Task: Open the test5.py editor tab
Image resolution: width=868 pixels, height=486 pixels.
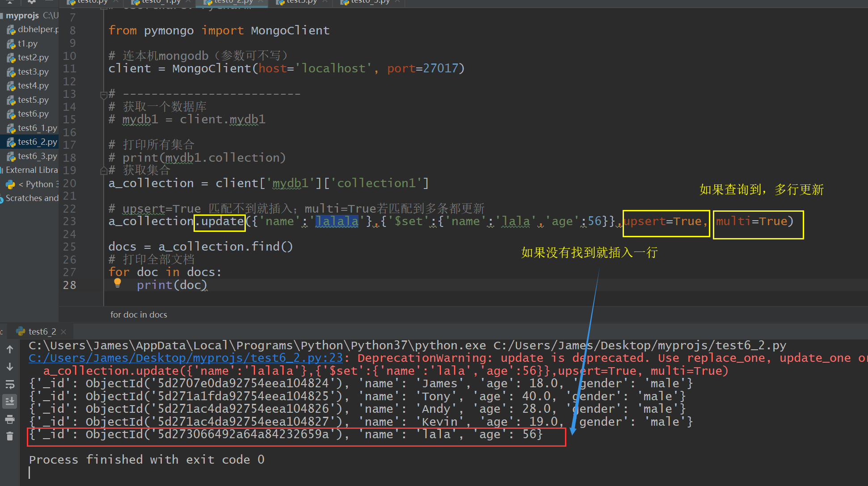Action: point(301,2)
